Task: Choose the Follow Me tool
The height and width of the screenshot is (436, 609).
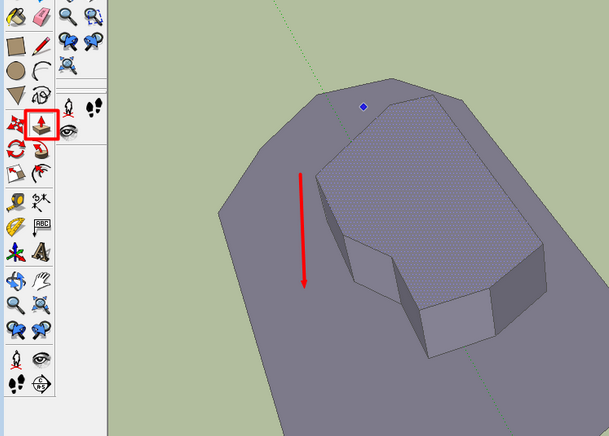Action: pos(41,150)
